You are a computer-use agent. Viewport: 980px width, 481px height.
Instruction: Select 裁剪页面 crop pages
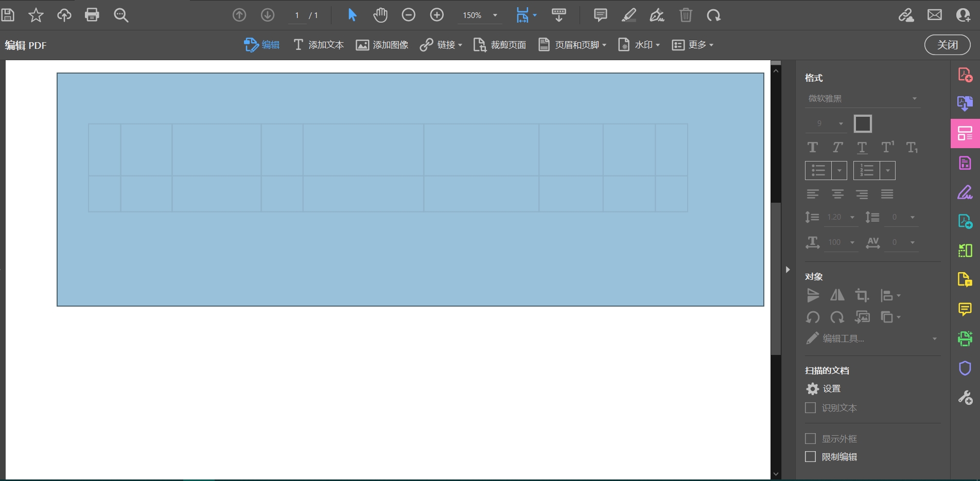click(499, 45)
